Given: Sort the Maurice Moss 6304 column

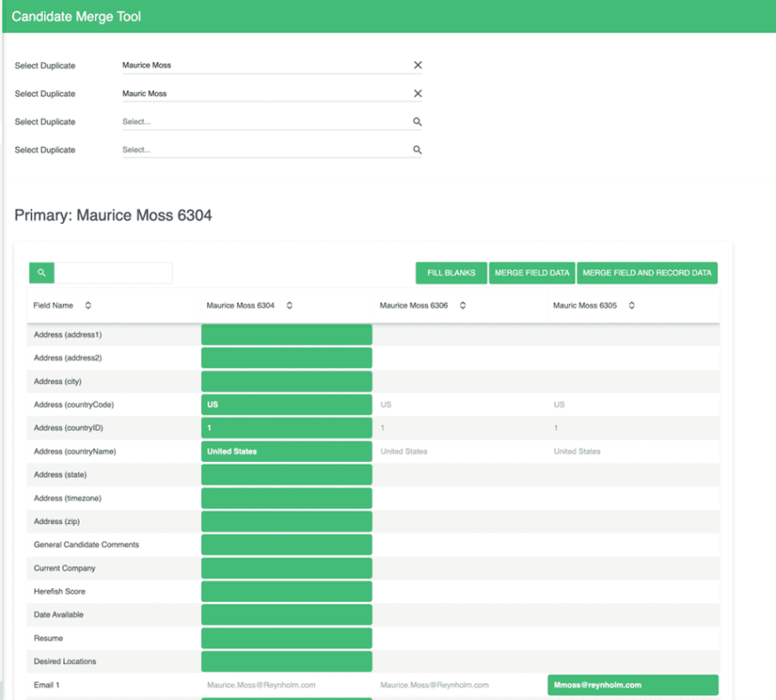Looking at the screenshot, I should coord(290,305).
